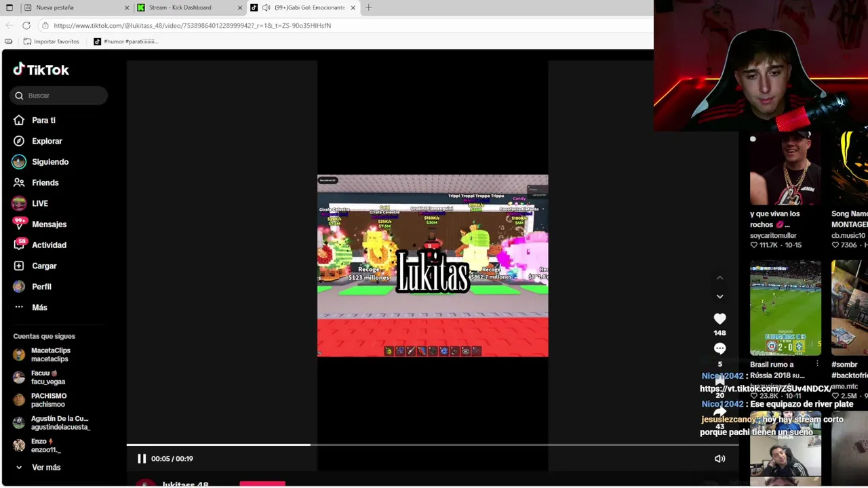View site information icon
Screen dimensions: 868x488
point(45,26)
